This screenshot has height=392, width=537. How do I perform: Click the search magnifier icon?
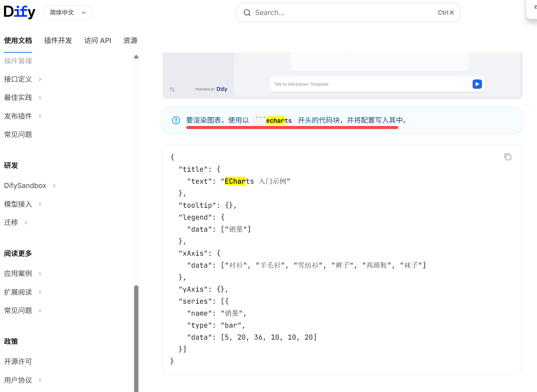(x=247, y=13)
